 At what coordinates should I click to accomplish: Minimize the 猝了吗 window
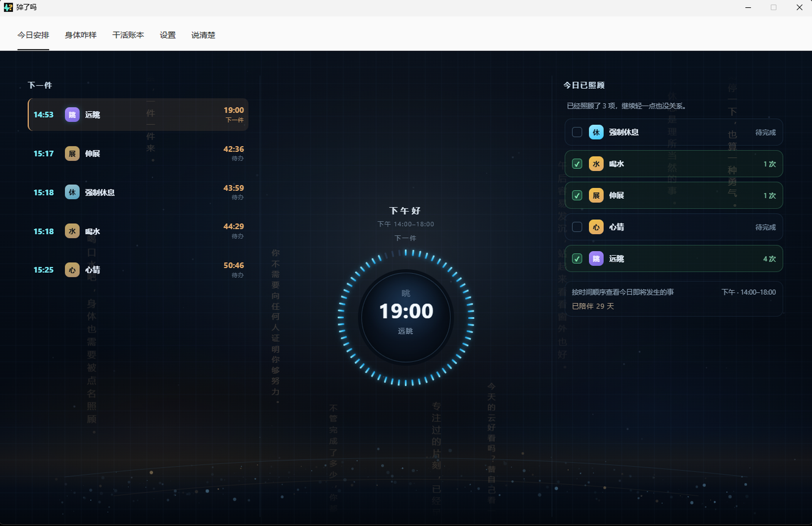pos(748,8)
